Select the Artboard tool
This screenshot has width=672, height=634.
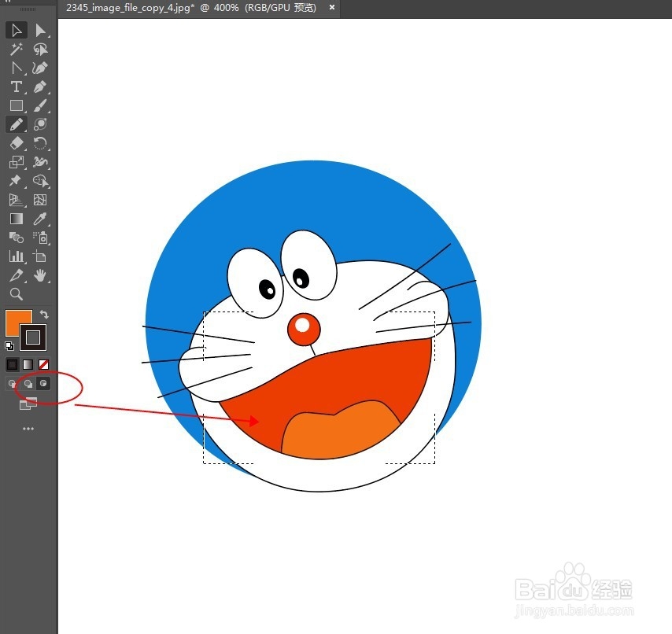pos(40,256)
